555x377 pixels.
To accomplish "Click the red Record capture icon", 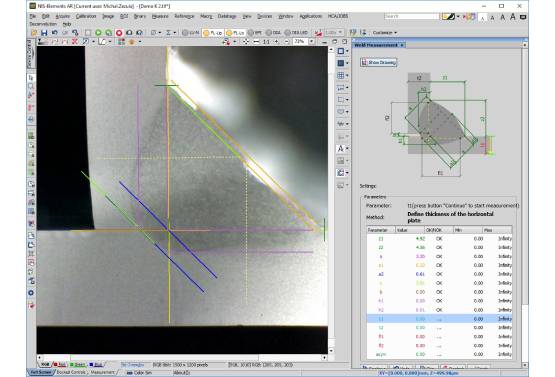I will [x=119, y=33].
